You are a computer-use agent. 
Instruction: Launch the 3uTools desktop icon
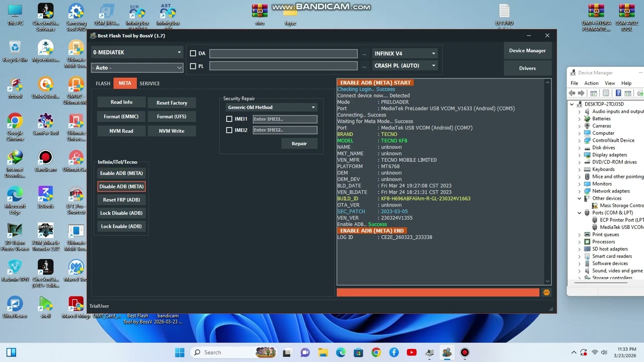pos(45,198)
